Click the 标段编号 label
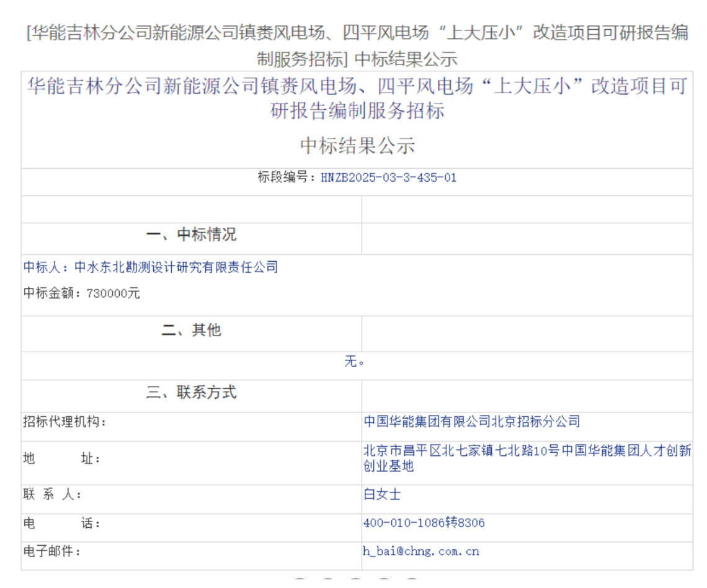 click(x=287, y=177)
